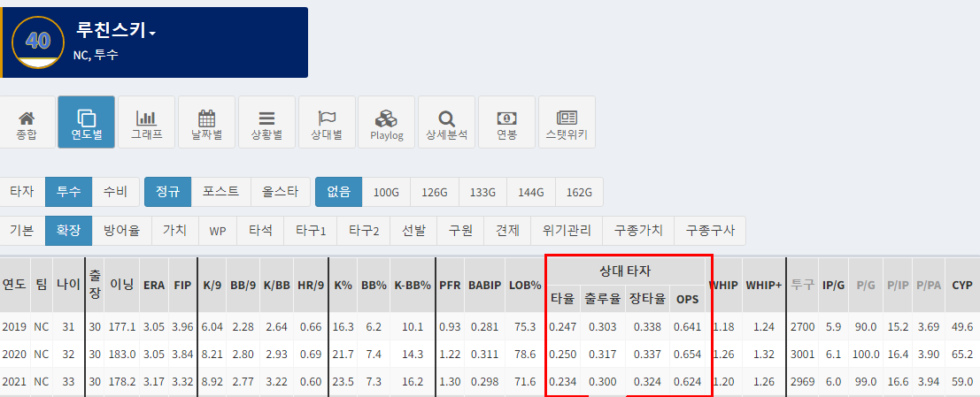Image resolution: width=980 pixels, height=397 pixels.
Task: Open the 그래프 bar chart icon
Action: (x=146, y=122)
